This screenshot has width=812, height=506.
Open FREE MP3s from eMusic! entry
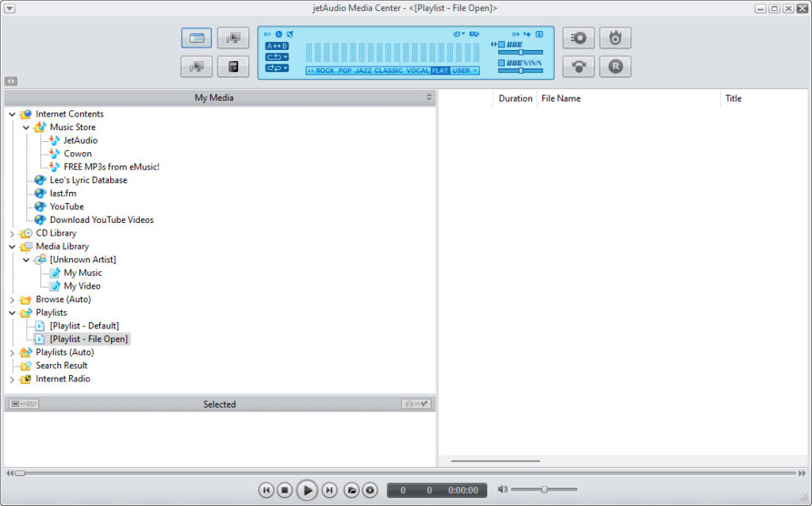(x=111, y=167)
